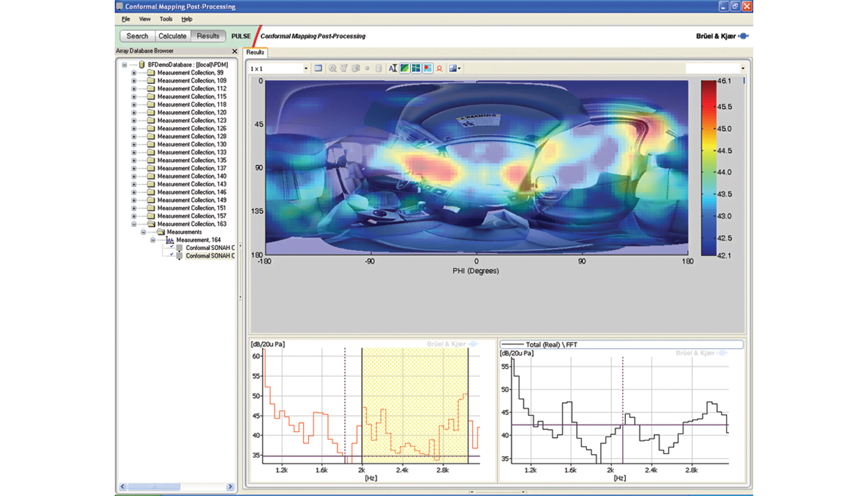The image size is (868, 496).
Task: Open the Measurement Collection, 126 folder icon
Action: pos(151,129)
